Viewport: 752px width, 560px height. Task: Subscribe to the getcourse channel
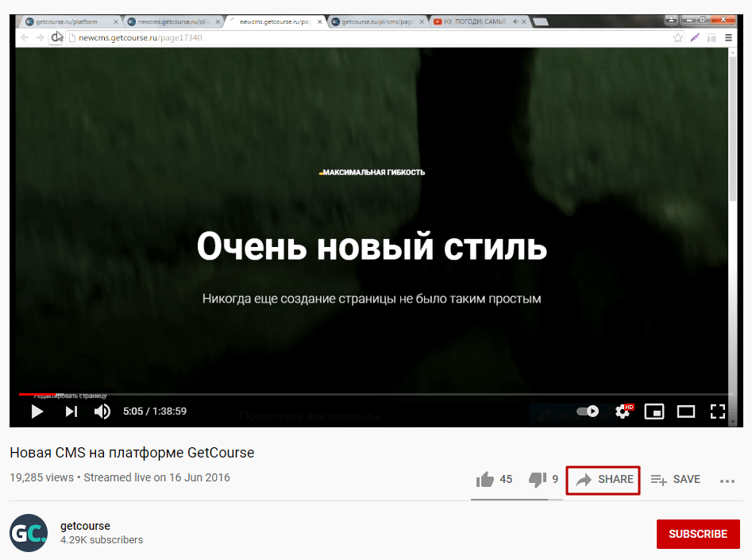point(698,534)
